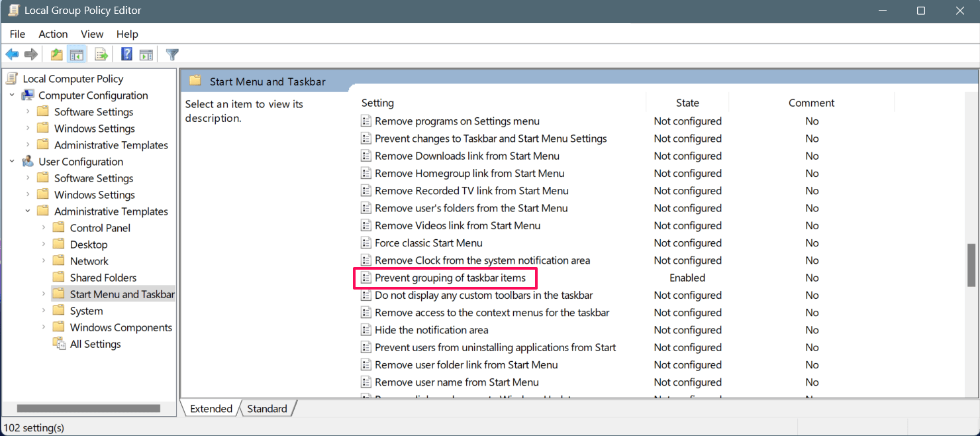The image size is (980, 436).
Task: Expand Windows Settings under User Configuration
Action: 28,195
